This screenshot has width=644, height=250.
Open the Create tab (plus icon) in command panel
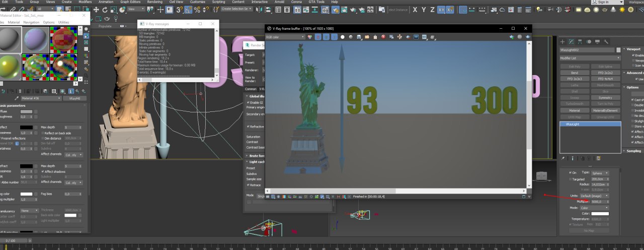click(x=563, y=41)
